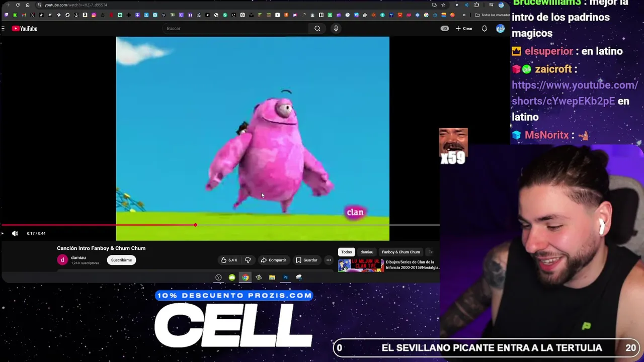The width and height of the screenshot is (644, 362).
Task: Click the MsNoritx username in chat
Action: [x=546, y=135]
